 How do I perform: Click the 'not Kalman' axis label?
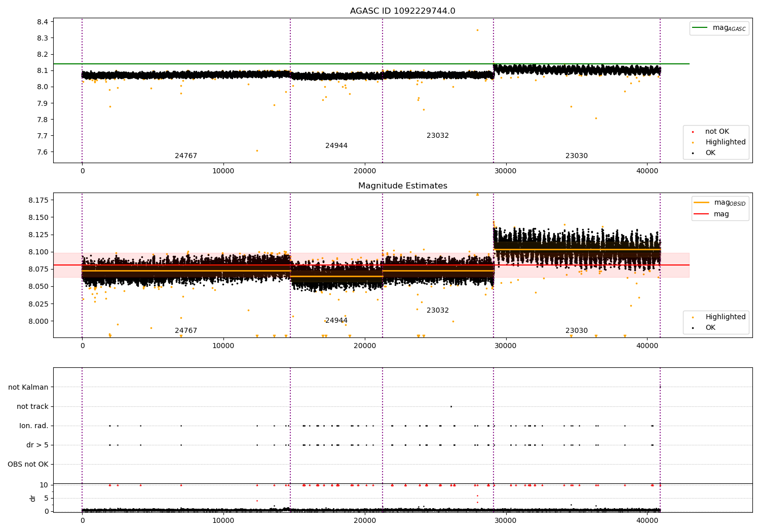point(28,388)
